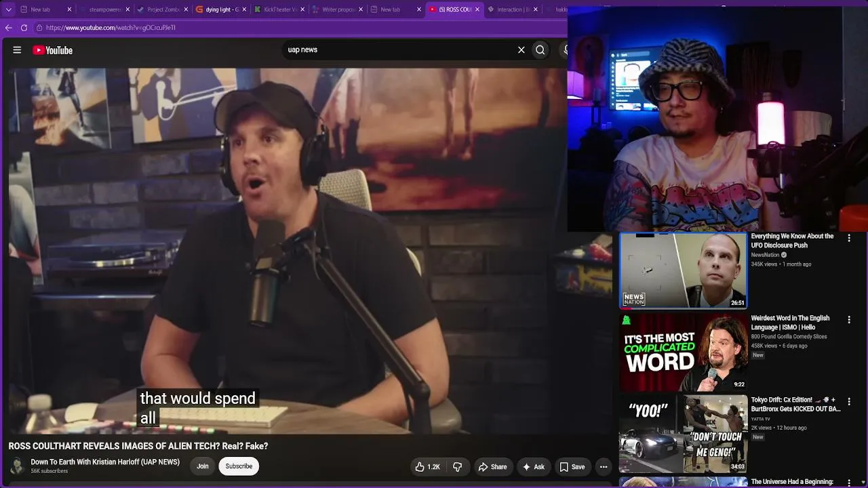Close the Interaction tab
The height and width of the screenshot is (488, 868).
coord(536,9)
